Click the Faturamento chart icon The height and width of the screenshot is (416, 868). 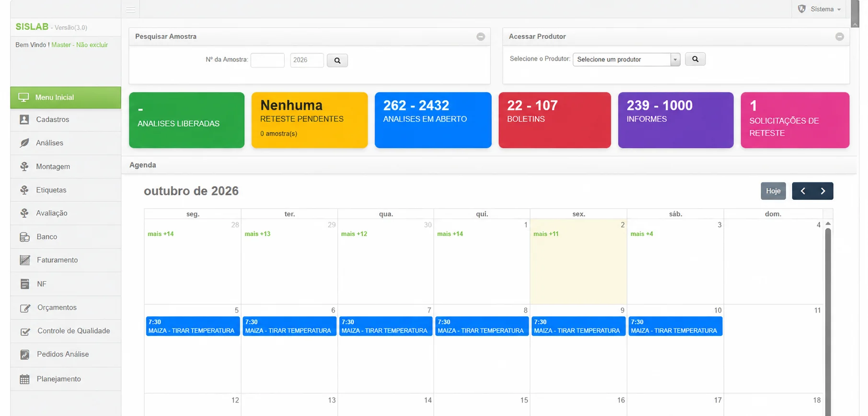point(25,260)
